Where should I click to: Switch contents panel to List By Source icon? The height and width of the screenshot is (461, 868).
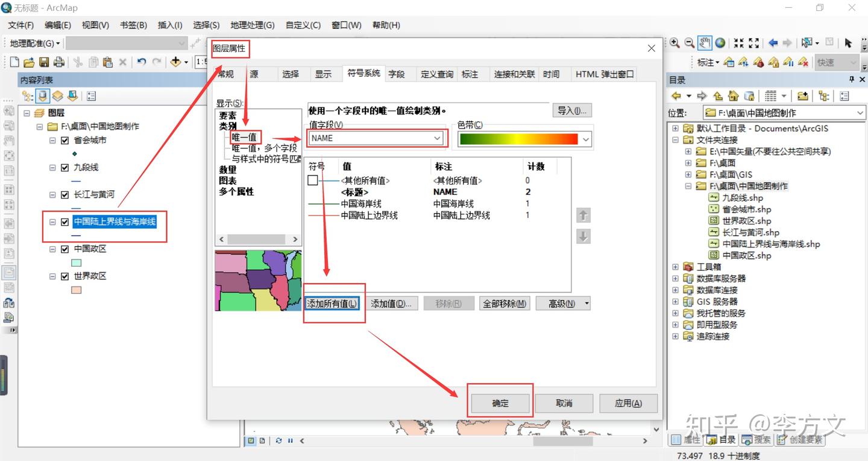click(42, 95)
